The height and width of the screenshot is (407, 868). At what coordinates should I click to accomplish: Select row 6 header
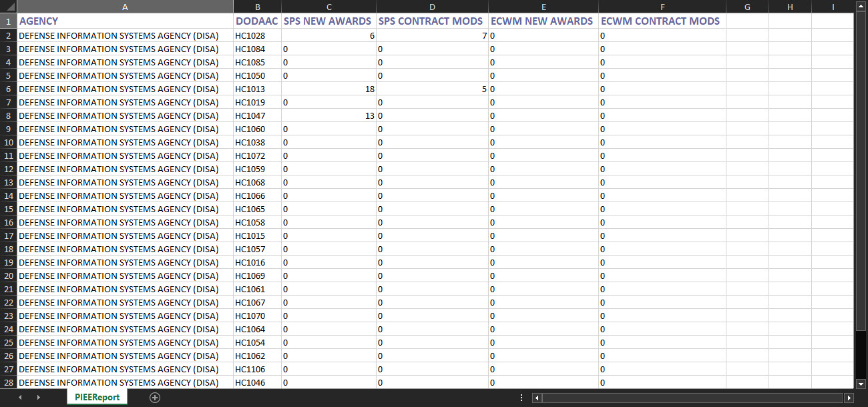[x=9, y=89]
